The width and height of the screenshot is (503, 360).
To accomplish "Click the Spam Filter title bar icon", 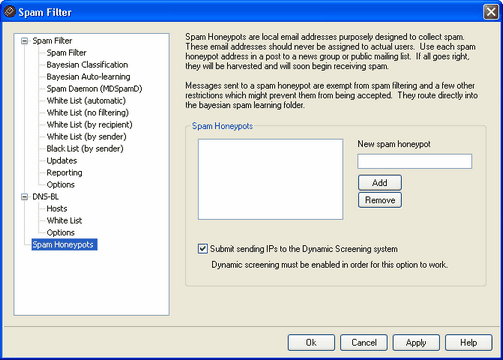I will click(10, 12).
